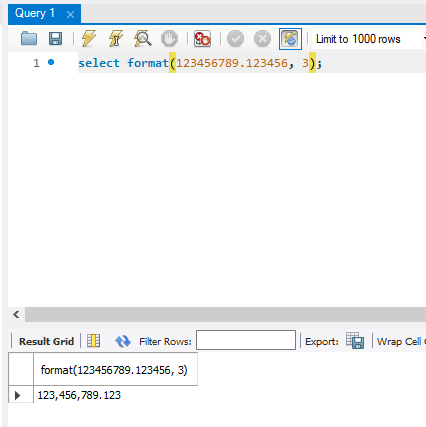This screenshot has width=426, height=427.
Task: Execute statement under cursor lightning icon
Action: pyautogui.click(x=116, y=39)
